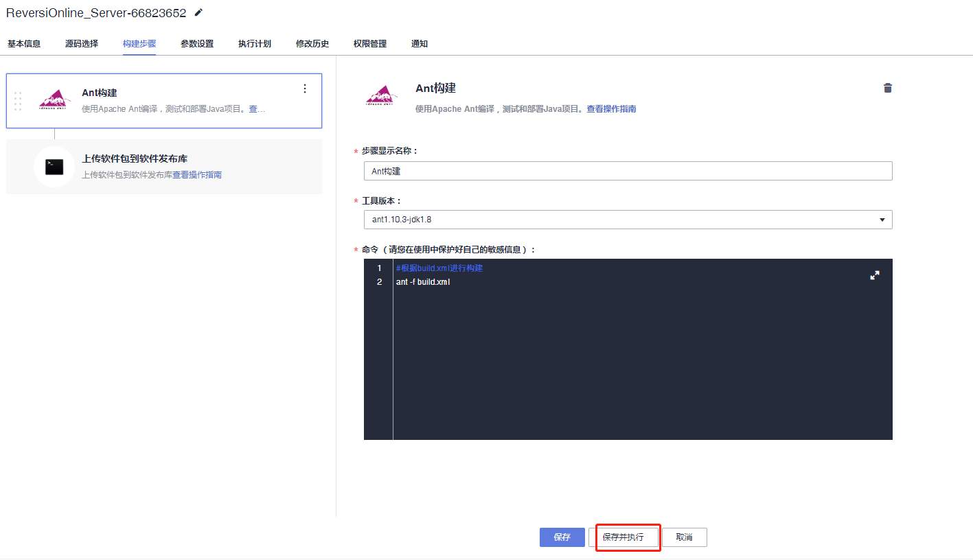This screenshot has height=560, width=973.
Task: Click the Apache Ant logo in step list
Action: [x=55, y=100]
